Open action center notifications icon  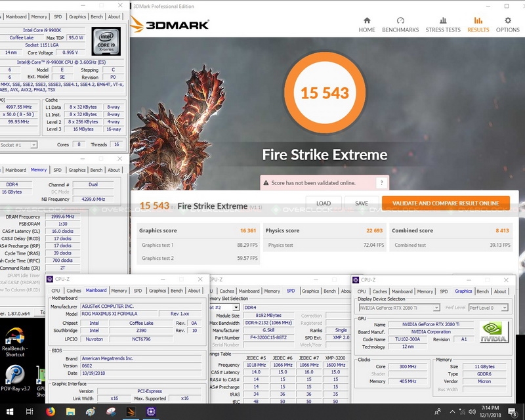(x=512, y=411)
